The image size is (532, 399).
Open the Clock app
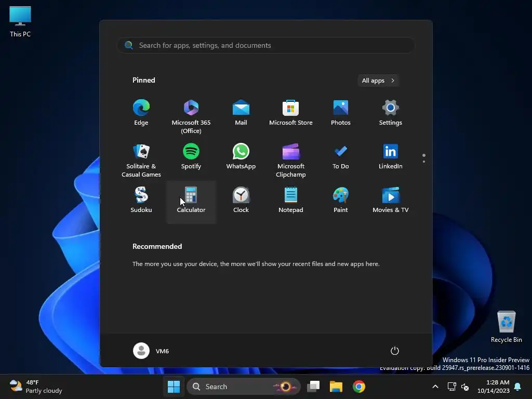(241, 200)
